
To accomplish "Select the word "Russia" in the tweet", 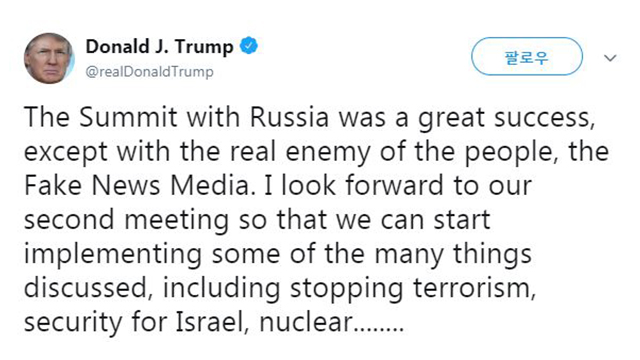I will click(x=289, y=118).
